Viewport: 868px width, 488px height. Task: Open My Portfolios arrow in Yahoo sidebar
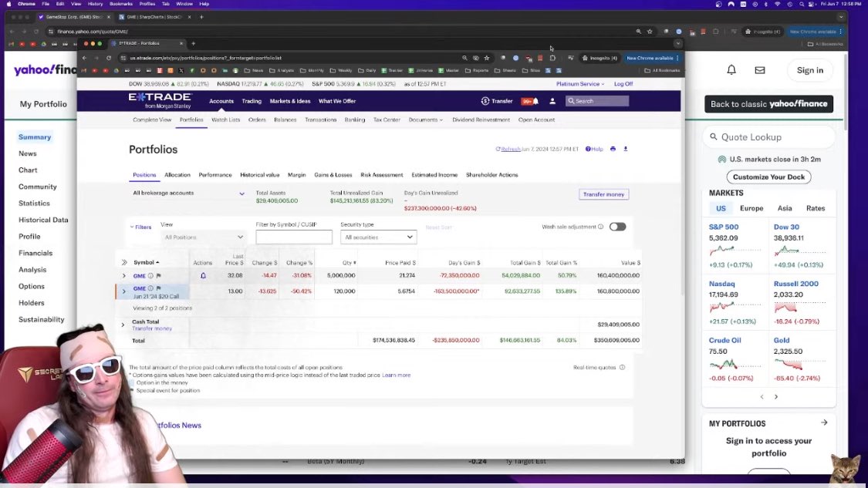pos(824,422)
